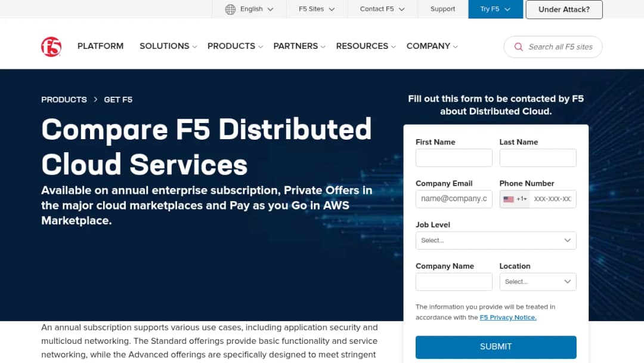Click the US flag country code selector

click(x=515, y=199)
